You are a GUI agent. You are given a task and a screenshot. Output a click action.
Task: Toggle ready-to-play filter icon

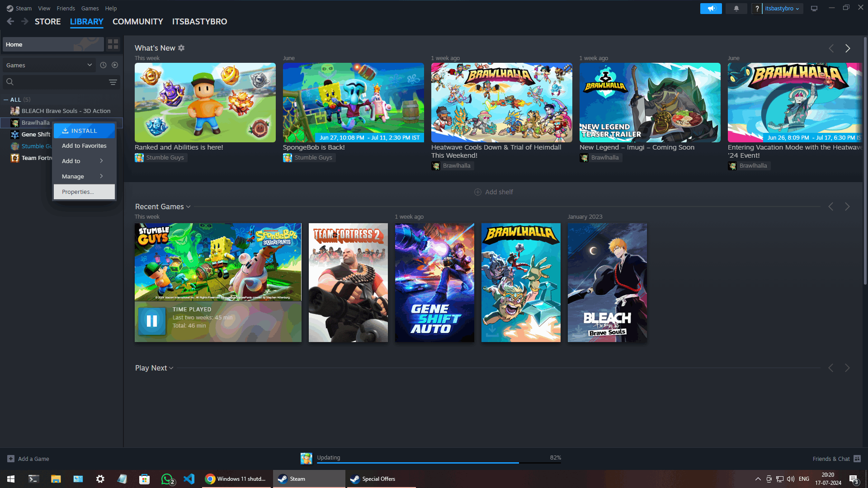(115, 65)
